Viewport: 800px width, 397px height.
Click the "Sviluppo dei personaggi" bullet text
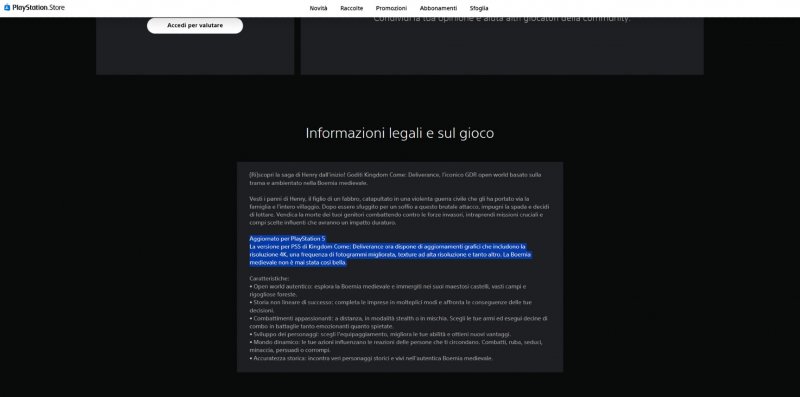point(380,334)
